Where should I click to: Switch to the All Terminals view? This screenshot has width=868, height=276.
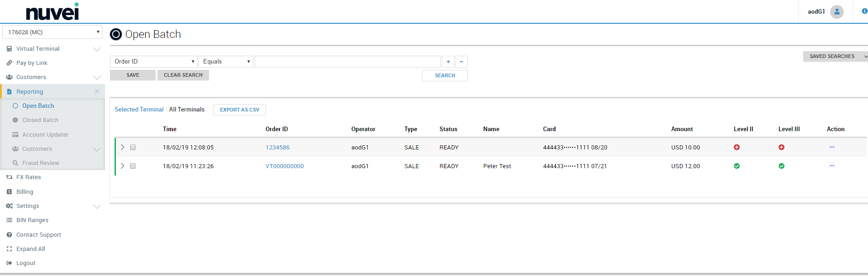(x=187, y=110)
